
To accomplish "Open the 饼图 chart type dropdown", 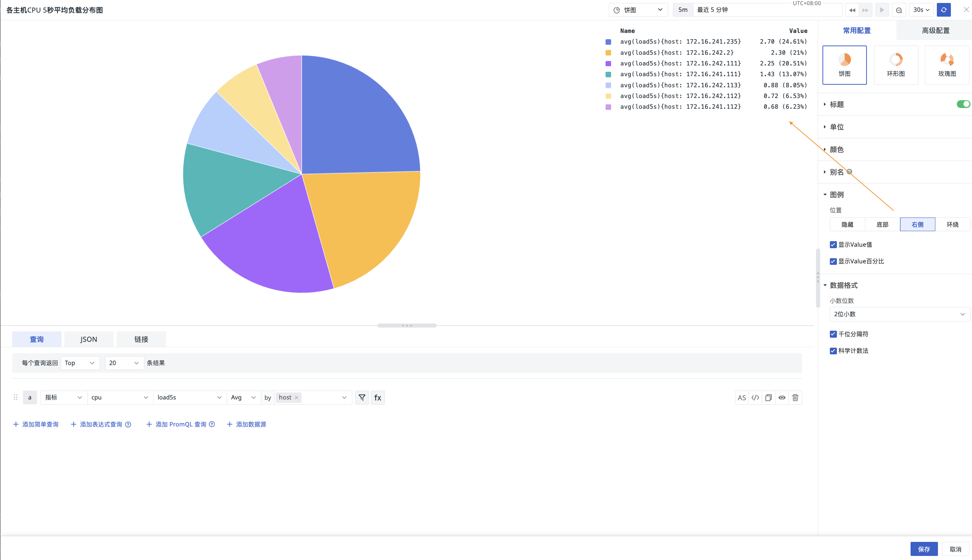I will (x=638, y=10).
